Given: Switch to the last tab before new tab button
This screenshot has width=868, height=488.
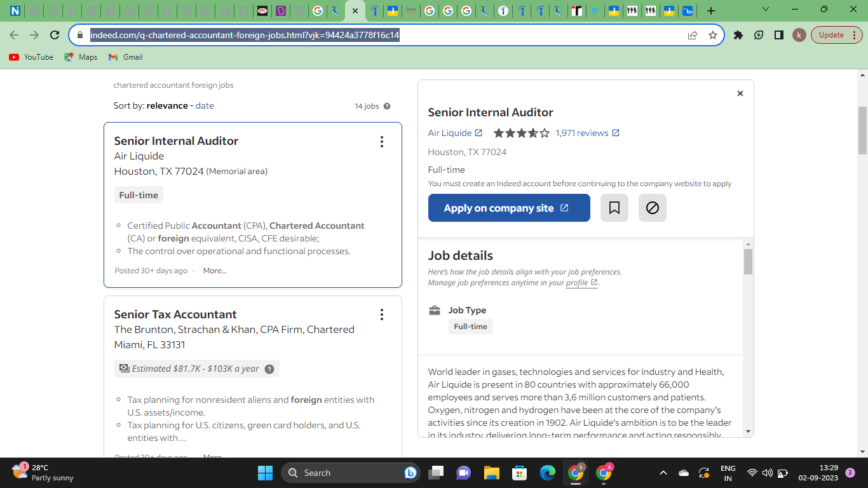Looking at the screenshot, I should click(x=688, y=11).
